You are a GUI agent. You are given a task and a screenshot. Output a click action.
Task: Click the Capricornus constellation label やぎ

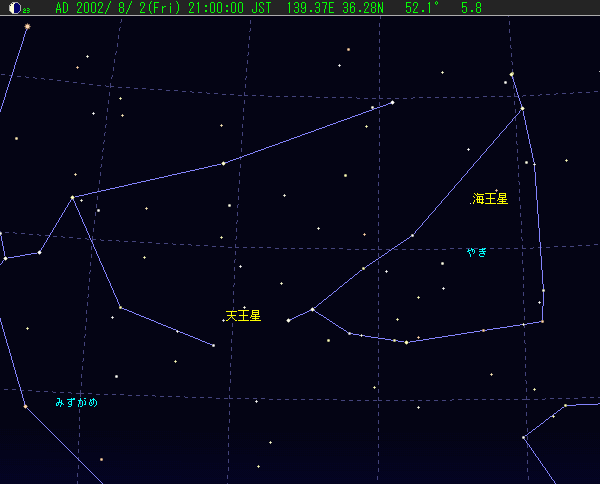(x=477, y=252)
